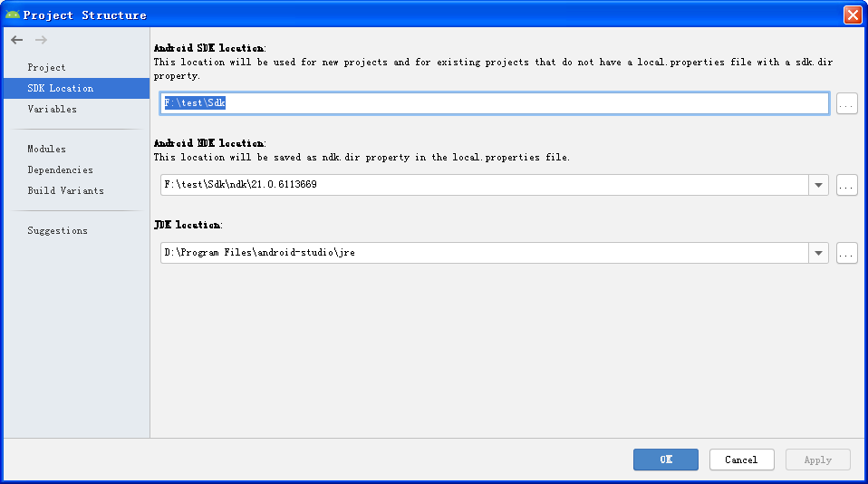The width and height of the screenshot is (868, 484).
Task: Focus the Android SDK location text field
Action: coord(495,103)
